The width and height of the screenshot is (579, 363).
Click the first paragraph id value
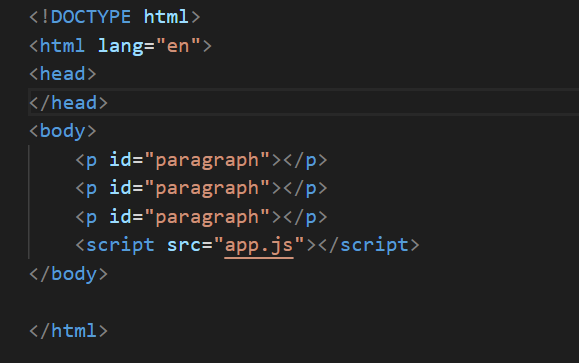[x=207, y=161]
